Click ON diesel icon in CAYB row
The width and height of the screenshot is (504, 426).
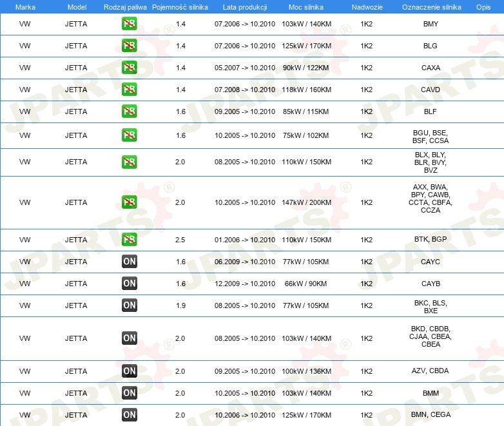(x=129, y=284)
